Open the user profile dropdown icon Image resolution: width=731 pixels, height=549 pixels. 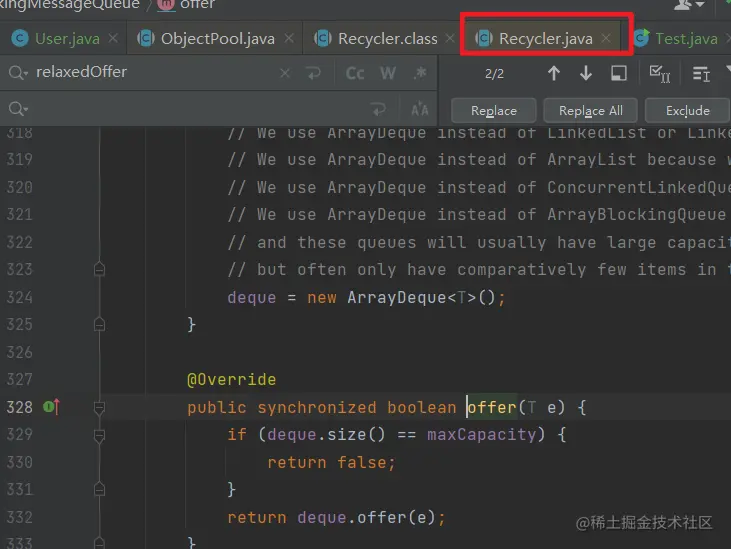coord(689,5)
